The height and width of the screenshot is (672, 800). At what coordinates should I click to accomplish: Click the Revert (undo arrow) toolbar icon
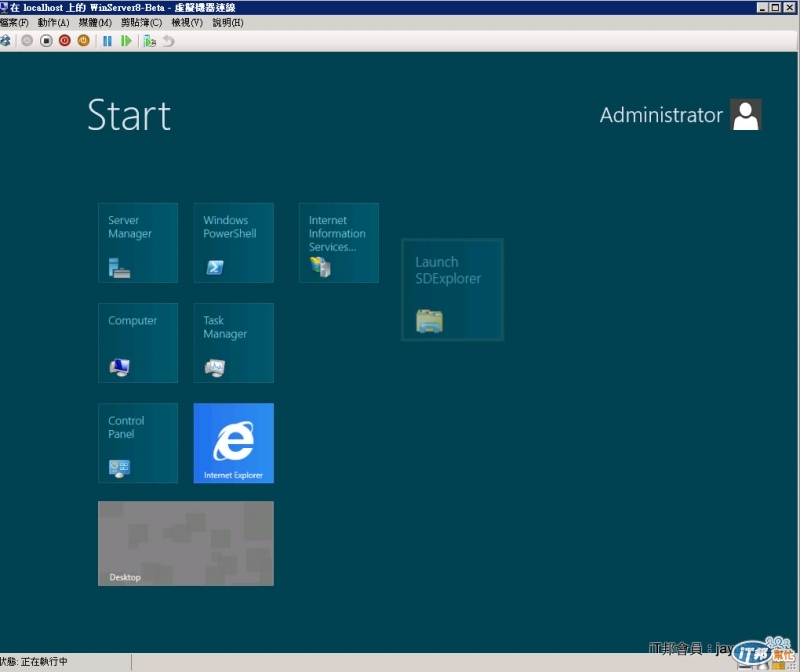click(x=168, y=41)
